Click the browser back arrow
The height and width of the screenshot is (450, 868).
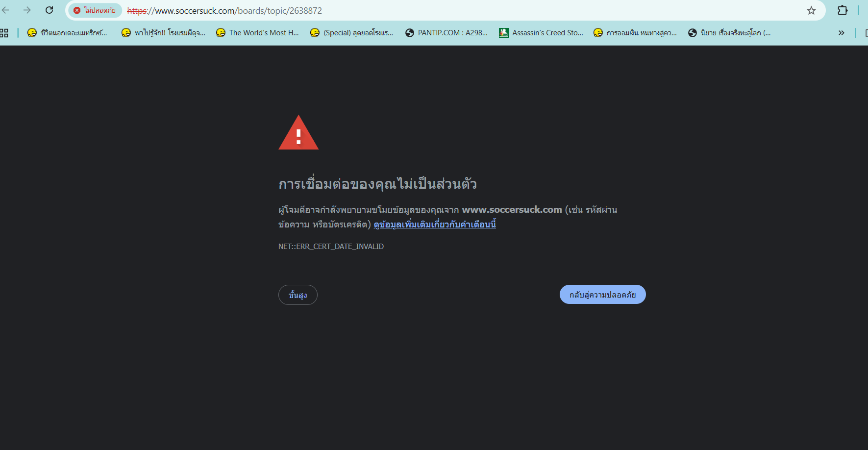[x=5, y=10]
